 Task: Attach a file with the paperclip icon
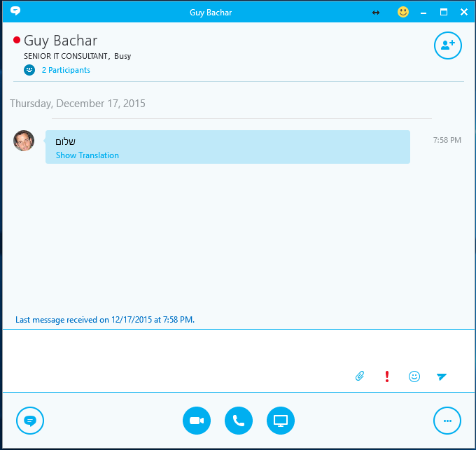tap(360, 377)
